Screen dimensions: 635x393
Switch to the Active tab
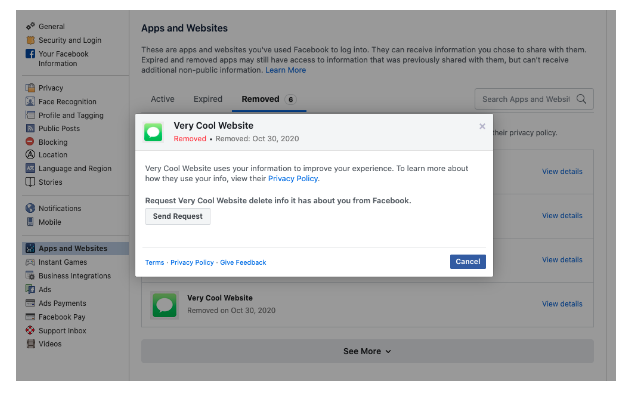[162, 99]
